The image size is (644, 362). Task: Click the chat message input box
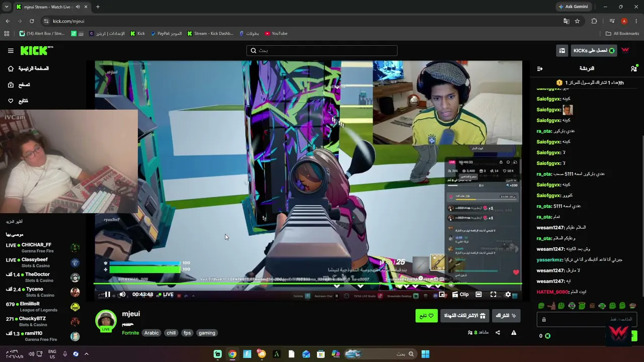tap(586, 319)
